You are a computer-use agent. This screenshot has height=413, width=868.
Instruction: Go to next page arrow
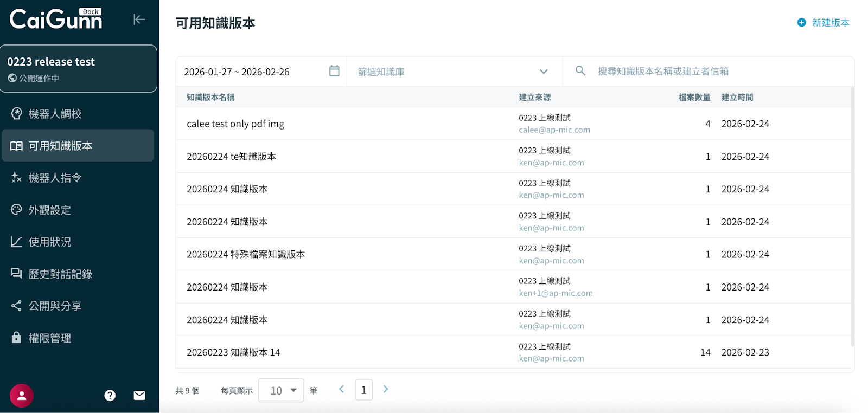[386, 389]
